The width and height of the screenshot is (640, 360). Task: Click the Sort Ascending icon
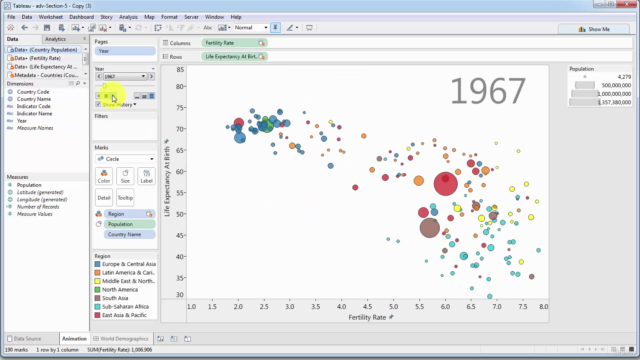click(x=169, y=28)
